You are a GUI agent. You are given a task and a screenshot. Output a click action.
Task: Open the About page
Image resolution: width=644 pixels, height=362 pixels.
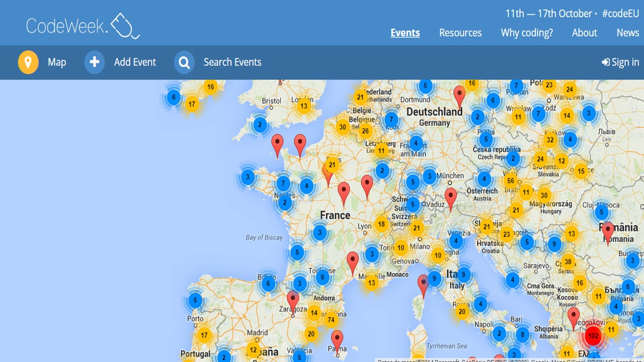click(584, 32)
